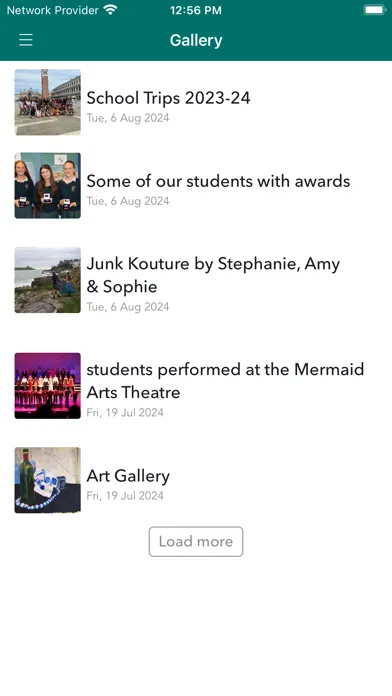
Task: Open Junk Kouture by Stephanie, Amy & Sophie
Action: (x=213, y=275)
